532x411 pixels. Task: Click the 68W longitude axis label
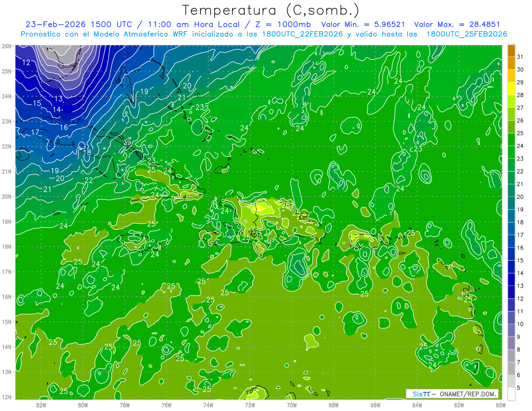[334, 405]
